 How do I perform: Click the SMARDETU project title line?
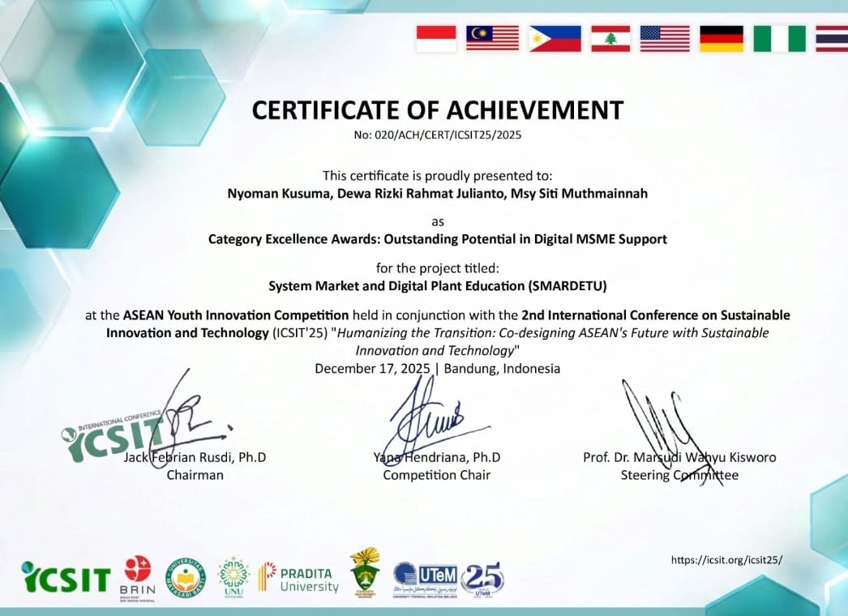tap(438, 285)
